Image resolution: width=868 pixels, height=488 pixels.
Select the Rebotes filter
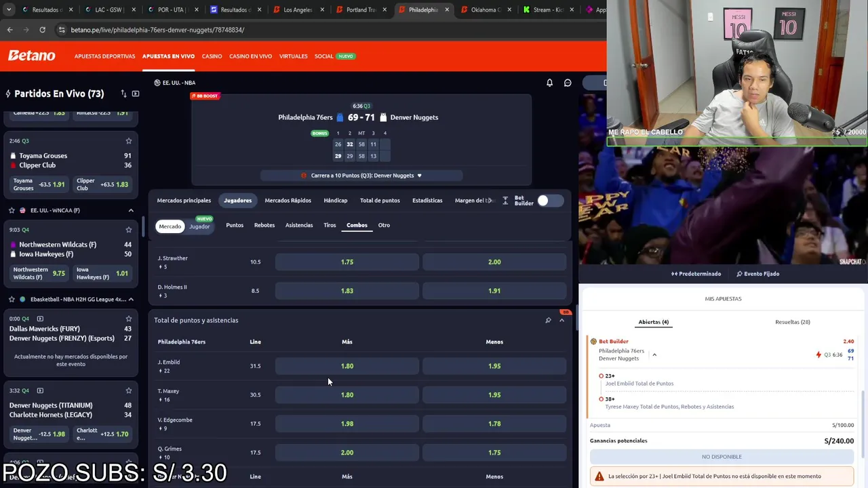click(264, 225)
